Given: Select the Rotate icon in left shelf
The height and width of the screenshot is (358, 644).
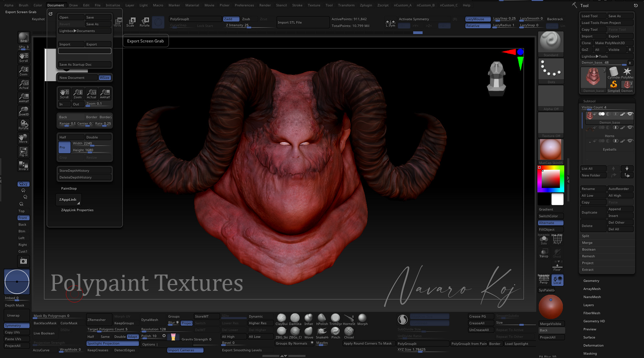Looking at the screenshot, I should (x=23, y=125).
